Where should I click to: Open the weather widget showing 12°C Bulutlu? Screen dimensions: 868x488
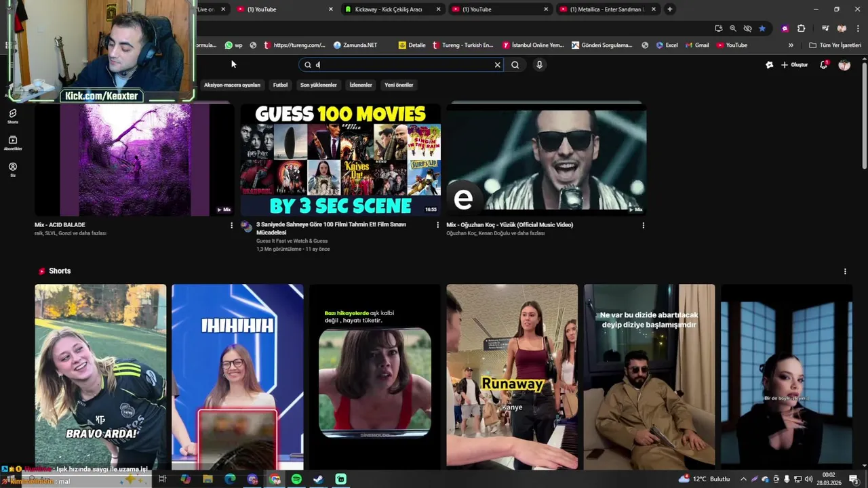(704, 479)
